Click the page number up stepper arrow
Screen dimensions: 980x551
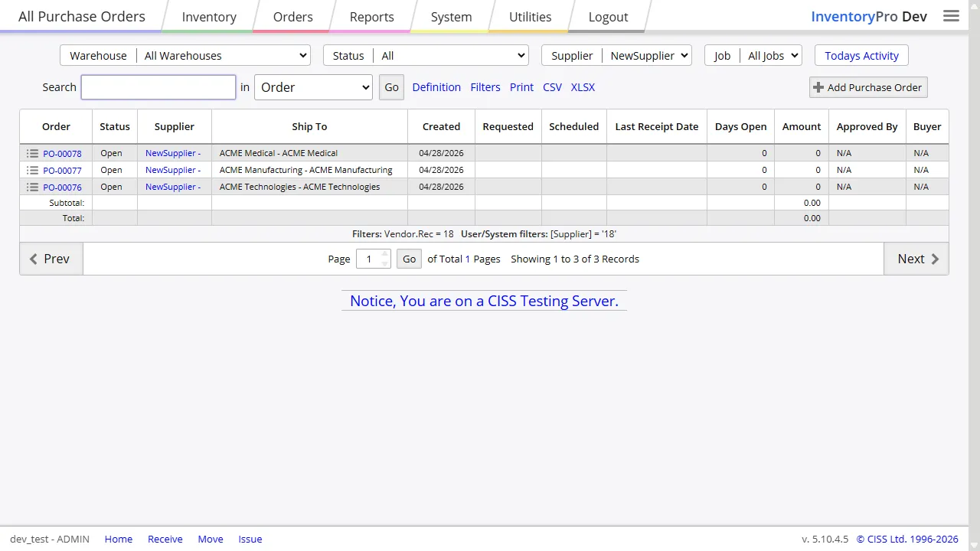point(384,254)
